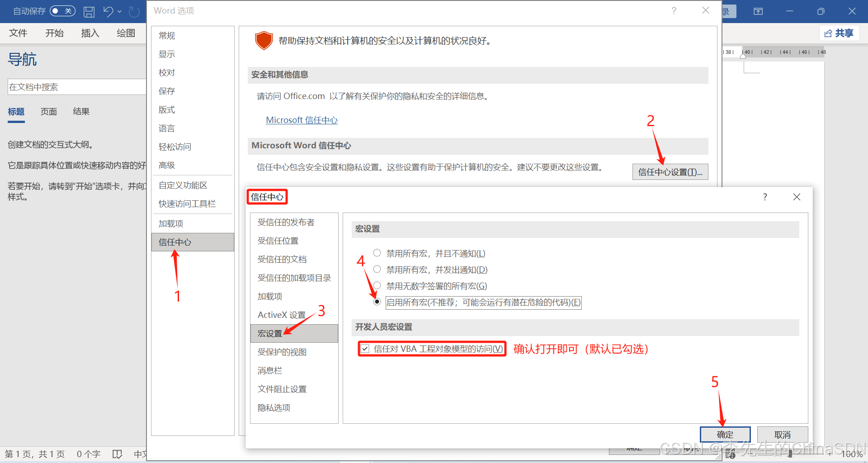
Task: Click 取消 in Trust Center dialog
Action: (x=783, y=435)
